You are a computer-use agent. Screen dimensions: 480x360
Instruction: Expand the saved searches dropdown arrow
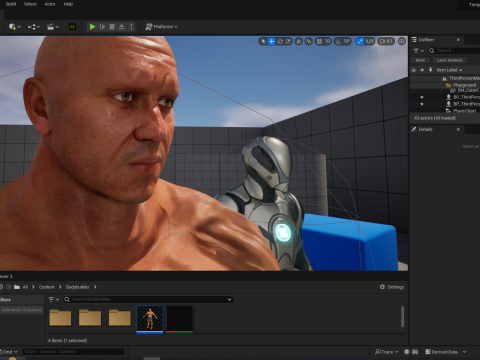pyautogui.click(x=229, y=300)
